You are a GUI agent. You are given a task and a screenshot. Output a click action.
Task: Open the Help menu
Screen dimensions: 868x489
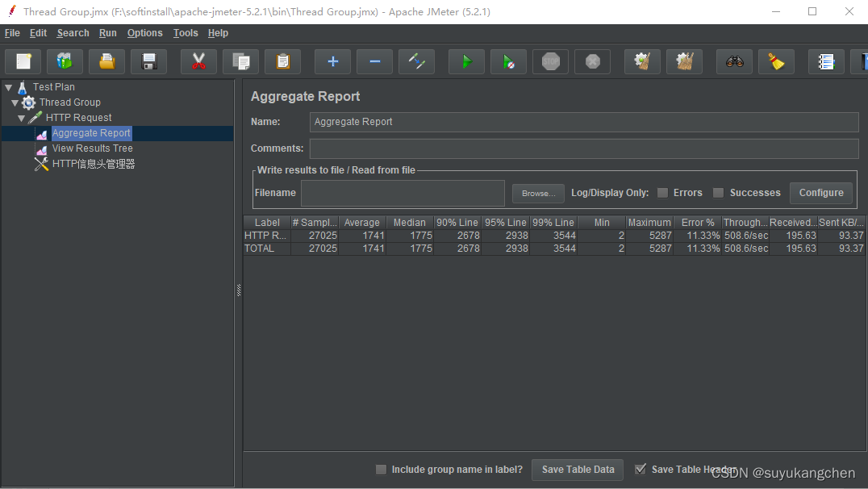click(218, 33)
